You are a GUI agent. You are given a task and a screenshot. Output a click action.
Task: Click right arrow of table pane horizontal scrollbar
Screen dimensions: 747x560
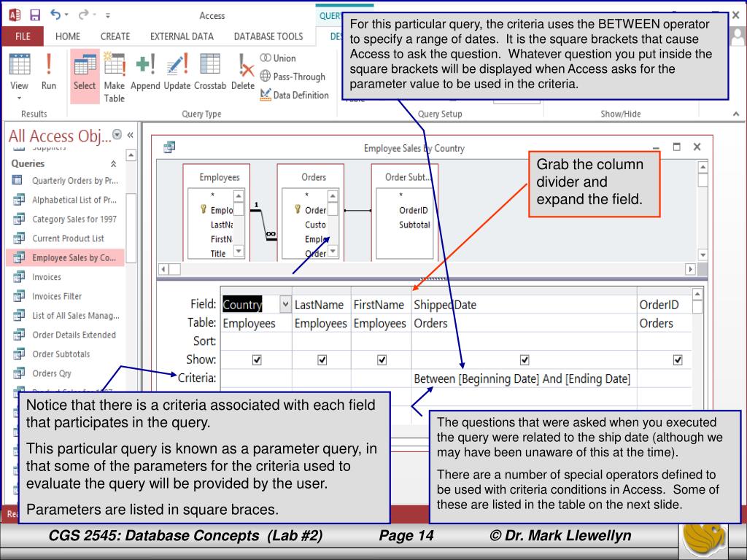pos(690,269)
